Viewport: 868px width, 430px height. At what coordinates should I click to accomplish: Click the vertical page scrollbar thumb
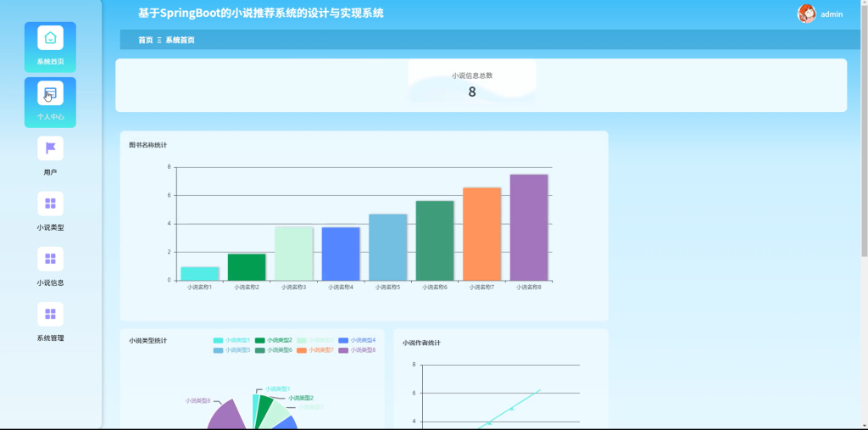[x=864, y=132]
